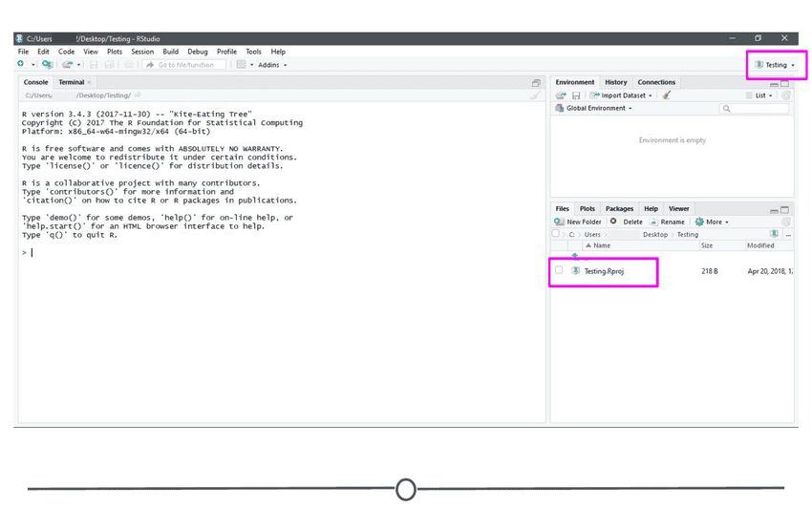This screenshot has height=508, width=812.
Task: Toggle the select-all files checkbox
Action: [556, 234]
